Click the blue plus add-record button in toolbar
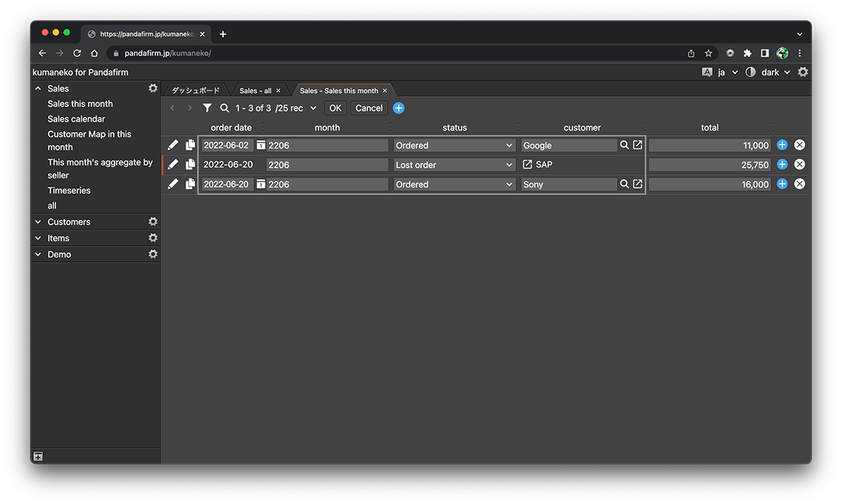This screenshot has height=504, width=842. (x=399, y=108)
